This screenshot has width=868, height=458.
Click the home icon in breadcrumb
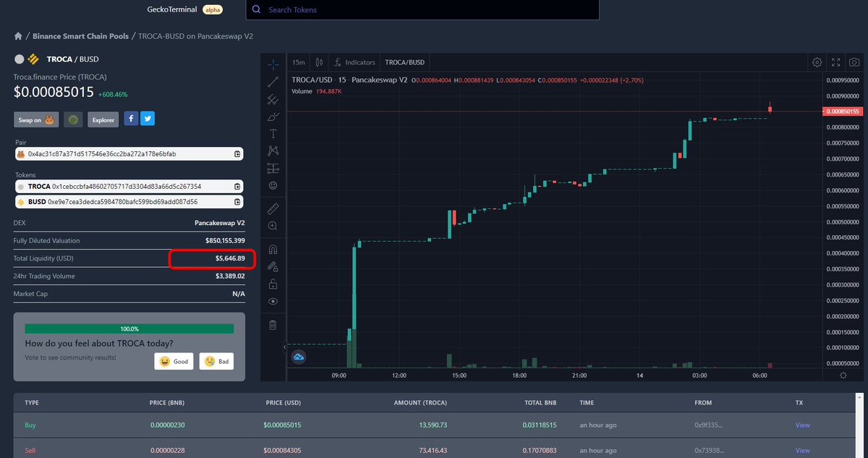(x=18, y=36)
